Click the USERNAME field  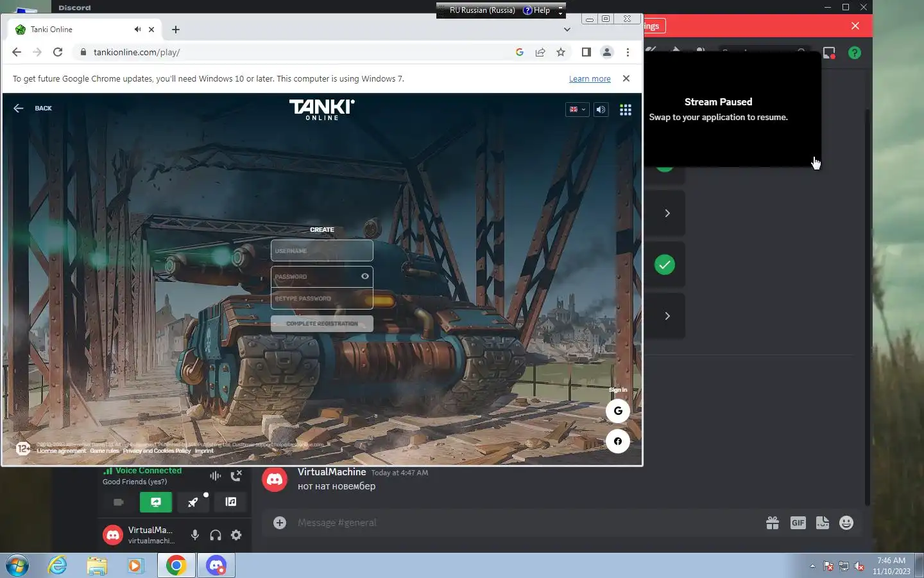[322, 250]
